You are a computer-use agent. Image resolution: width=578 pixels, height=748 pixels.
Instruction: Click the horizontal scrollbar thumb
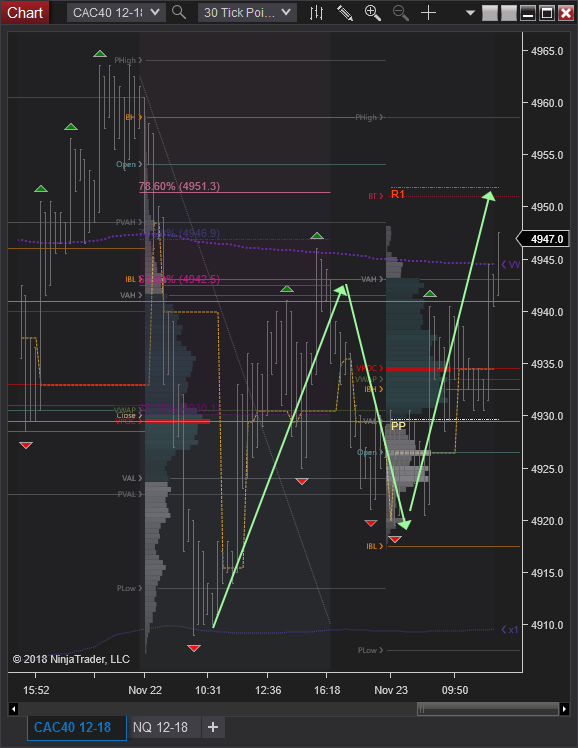pyautogui.click(x=487, y=709)
